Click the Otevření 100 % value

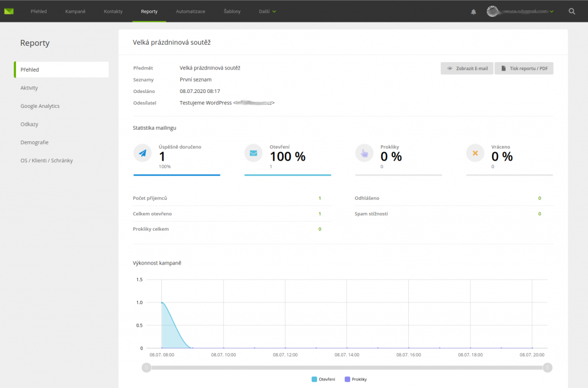point(288,156)
